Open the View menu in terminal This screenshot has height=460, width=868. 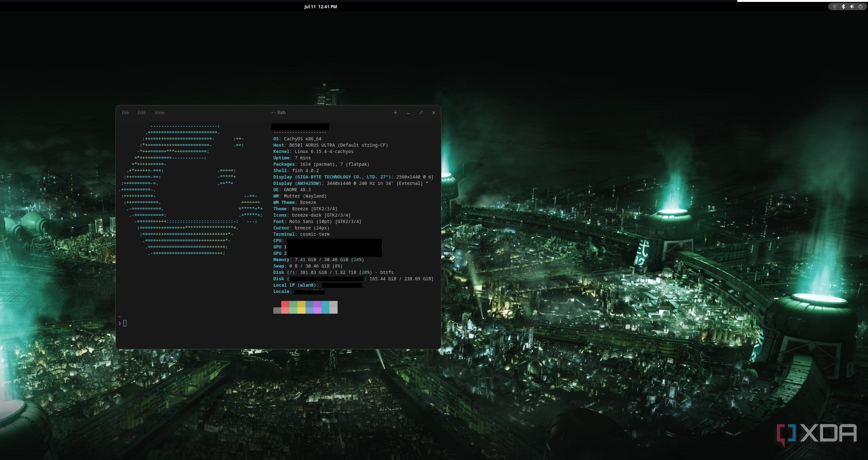click(159, 113)
